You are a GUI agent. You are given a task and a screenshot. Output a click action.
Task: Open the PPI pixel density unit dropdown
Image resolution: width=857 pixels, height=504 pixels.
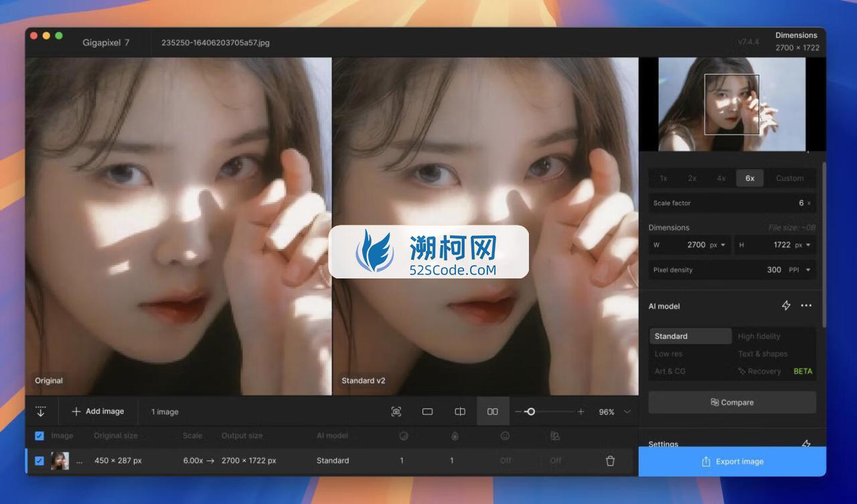pyautogui.click(x=799, y=270)
